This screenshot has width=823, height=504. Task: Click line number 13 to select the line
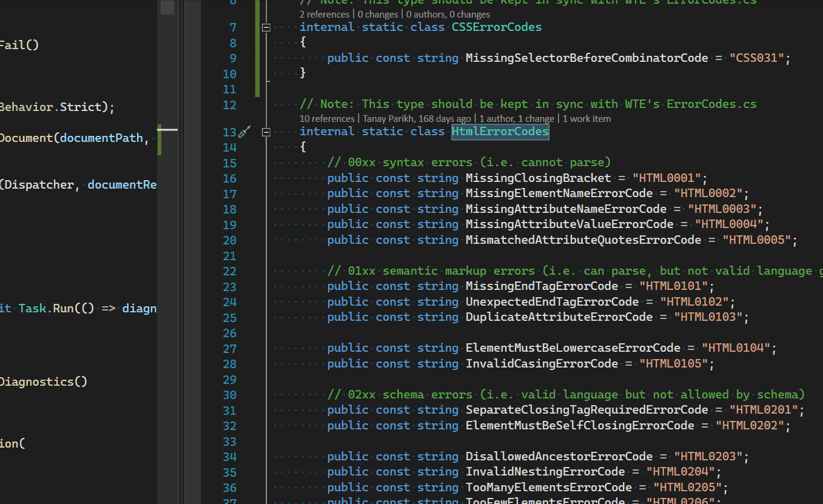point(229,131)
